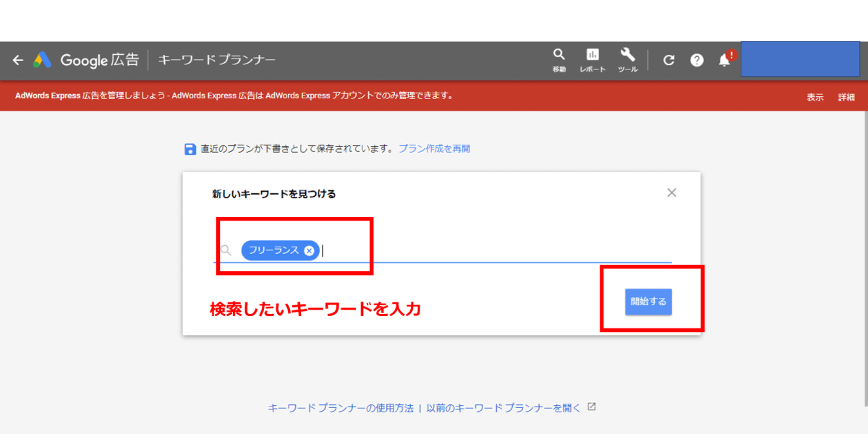Open the 移動 search tool
868x434 pixels.
[559, 61]
